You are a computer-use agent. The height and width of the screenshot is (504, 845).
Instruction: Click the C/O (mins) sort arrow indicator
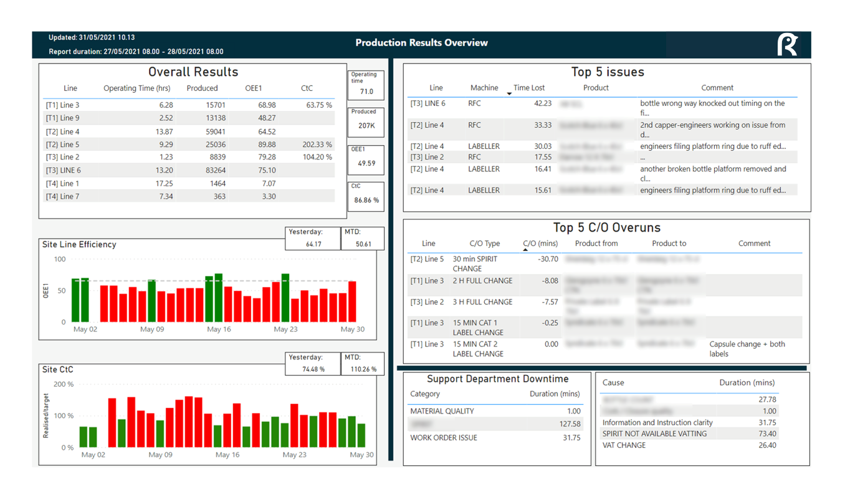pyautogui.click(x=525, y=250)
